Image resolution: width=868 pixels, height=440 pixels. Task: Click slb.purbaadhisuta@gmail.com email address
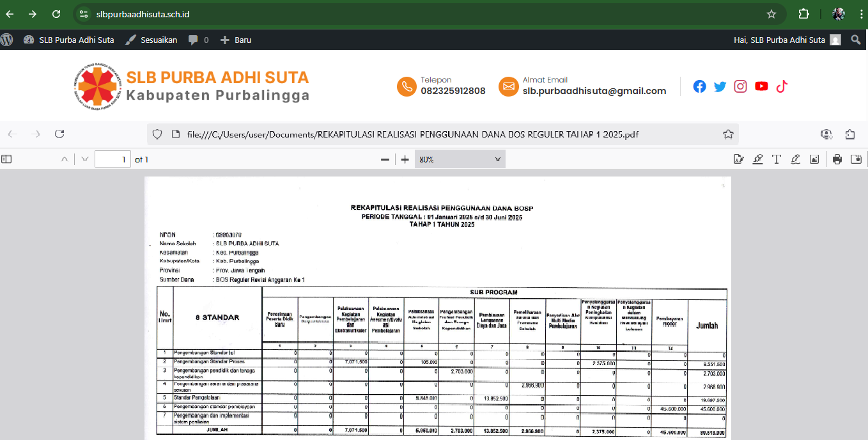594,91
